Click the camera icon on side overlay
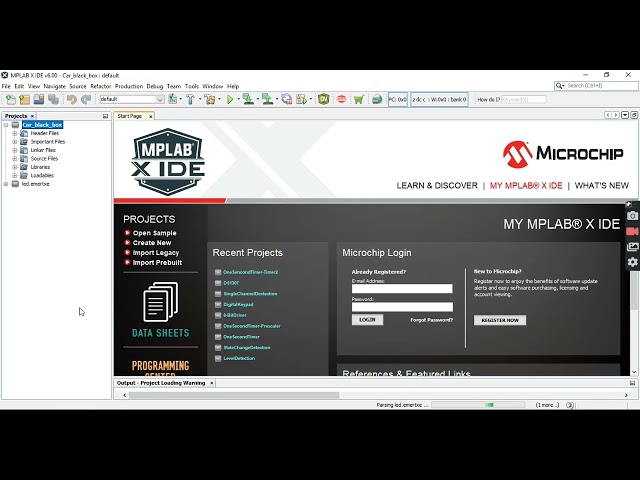Image resolution: width=640 pixels, height=480 pixels. coord(632,216)
